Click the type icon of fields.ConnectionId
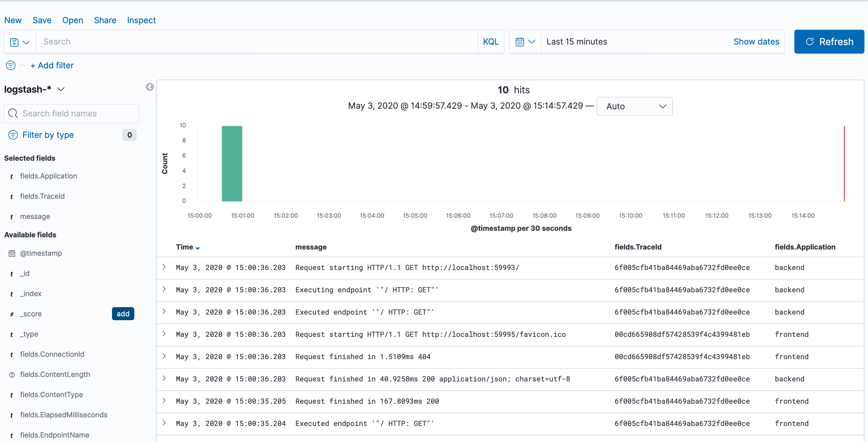 click(12, 355)
